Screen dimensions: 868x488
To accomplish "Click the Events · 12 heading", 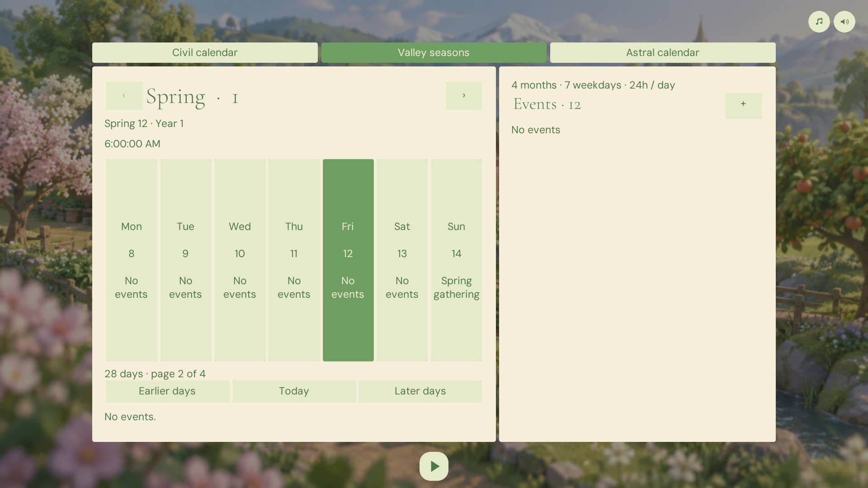I will pyautogui.click(x=547, y=104).
